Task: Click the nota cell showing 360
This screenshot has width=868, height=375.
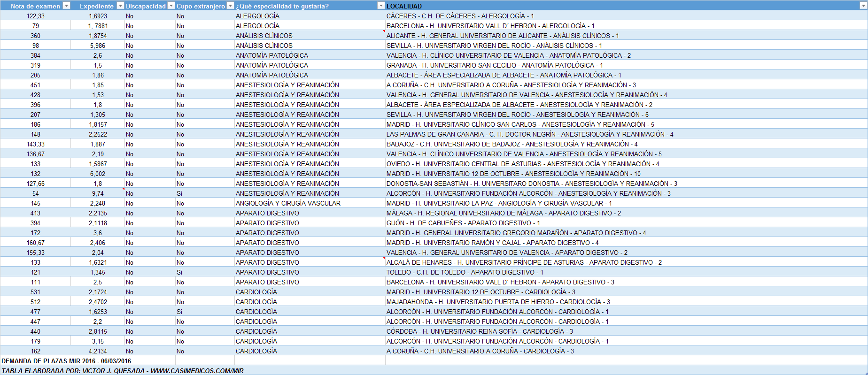Action: pyautogui.click(x=35, y=36)
